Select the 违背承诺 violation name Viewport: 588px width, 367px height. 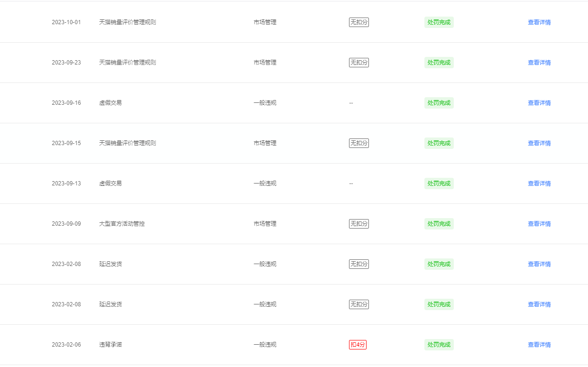click(110, 345)
